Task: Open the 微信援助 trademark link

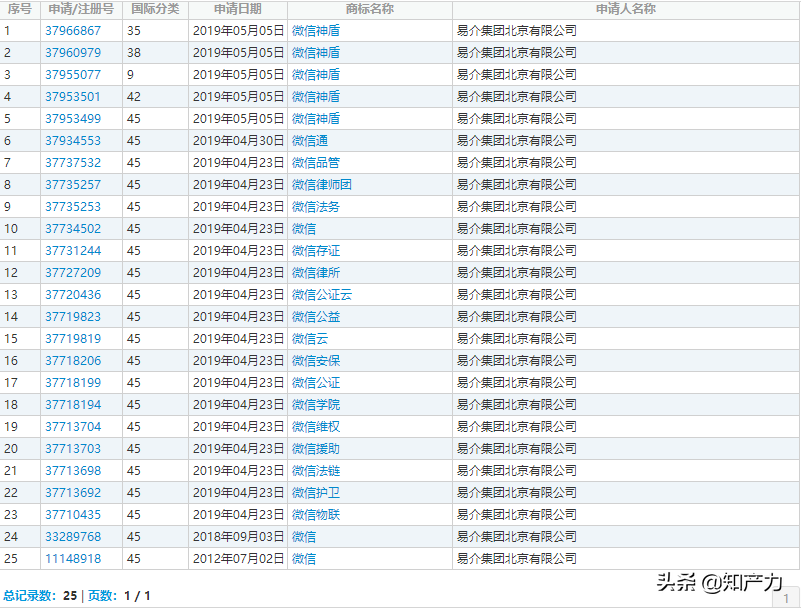Action: pyautogui.click(x=316, y=448)
